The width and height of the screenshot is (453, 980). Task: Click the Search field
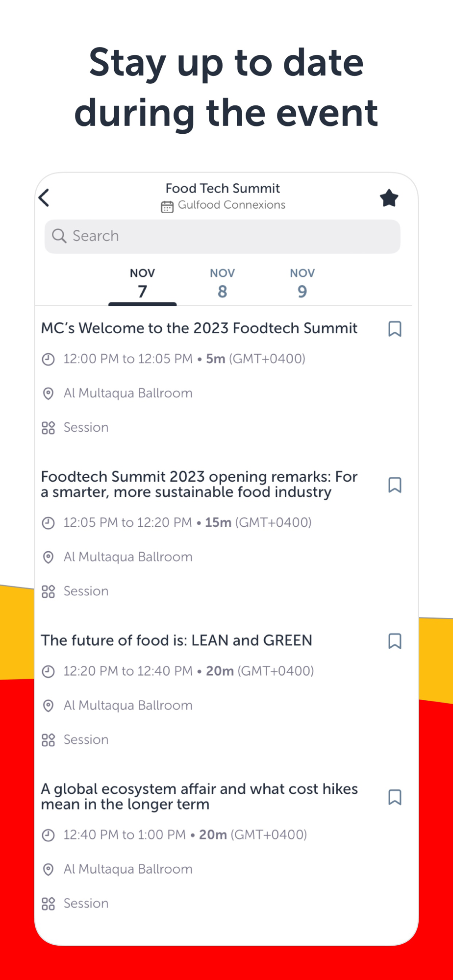(x=223, y=236)
